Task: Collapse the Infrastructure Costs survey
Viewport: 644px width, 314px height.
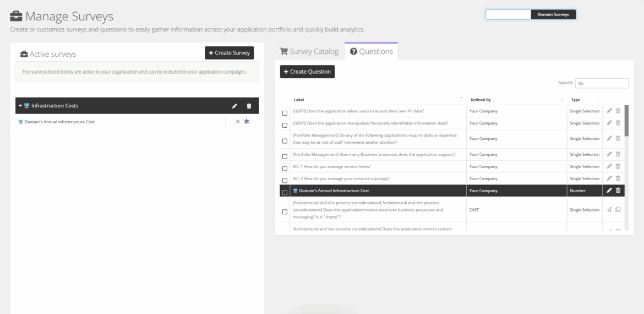Action: [20, 106]
